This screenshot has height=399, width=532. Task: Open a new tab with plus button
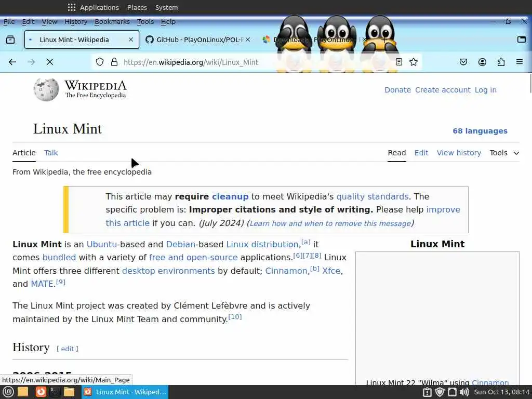pos(384,39)
